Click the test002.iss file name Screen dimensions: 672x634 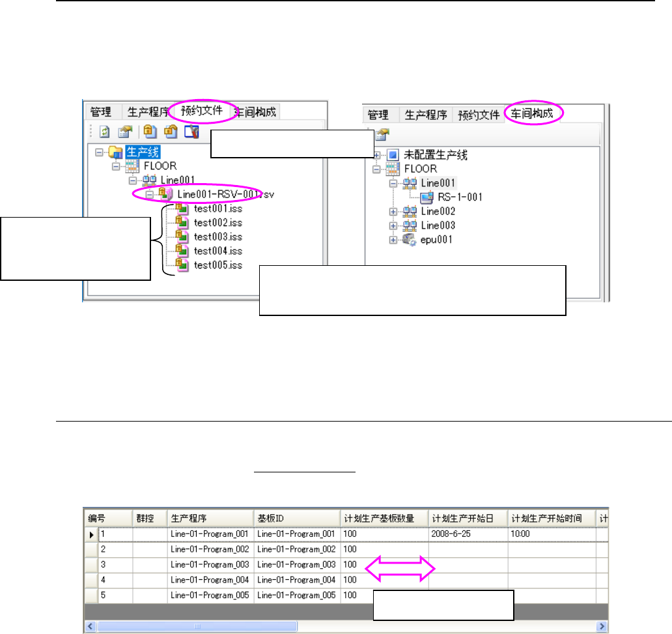(217, 223)
